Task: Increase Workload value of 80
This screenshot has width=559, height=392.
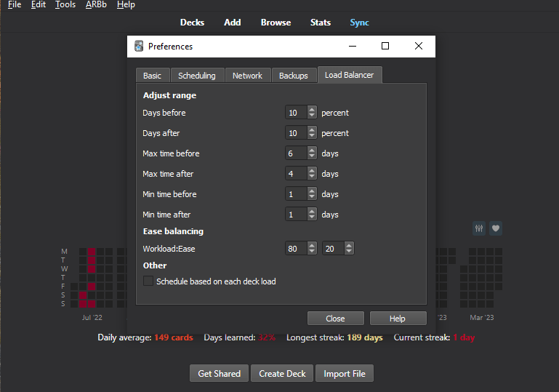Action: click(x=312, y=246)
